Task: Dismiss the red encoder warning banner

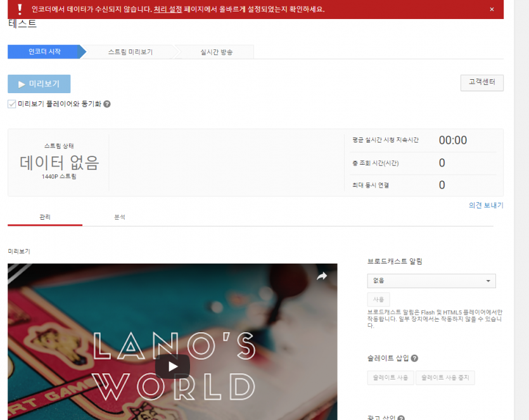Action: tap(492, 10)
